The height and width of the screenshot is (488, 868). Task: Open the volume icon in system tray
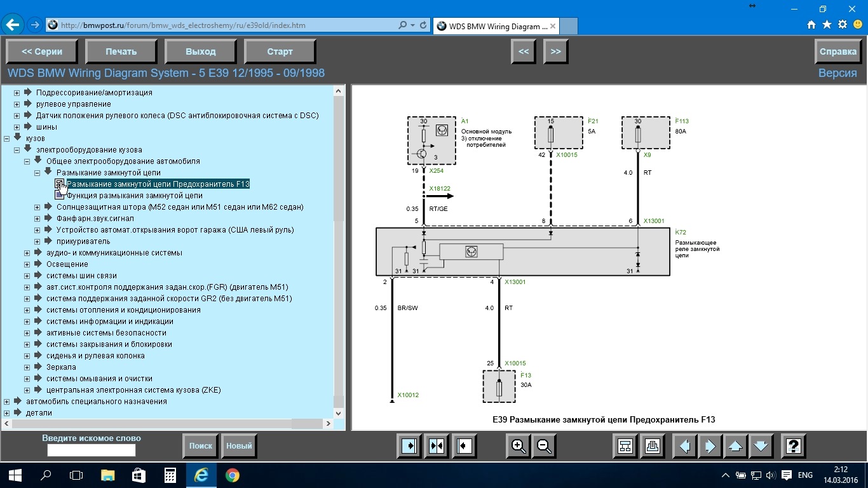[x=770, y=475]
